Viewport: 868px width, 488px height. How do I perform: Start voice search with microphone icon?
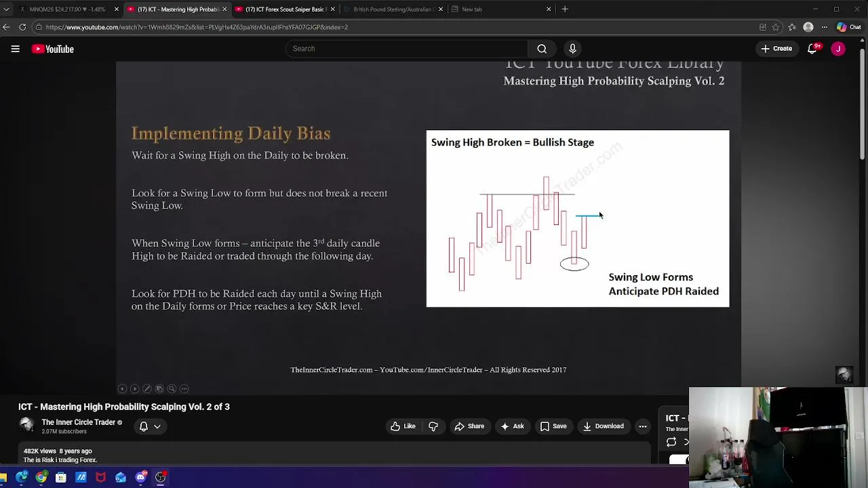(x=572, y=49)
